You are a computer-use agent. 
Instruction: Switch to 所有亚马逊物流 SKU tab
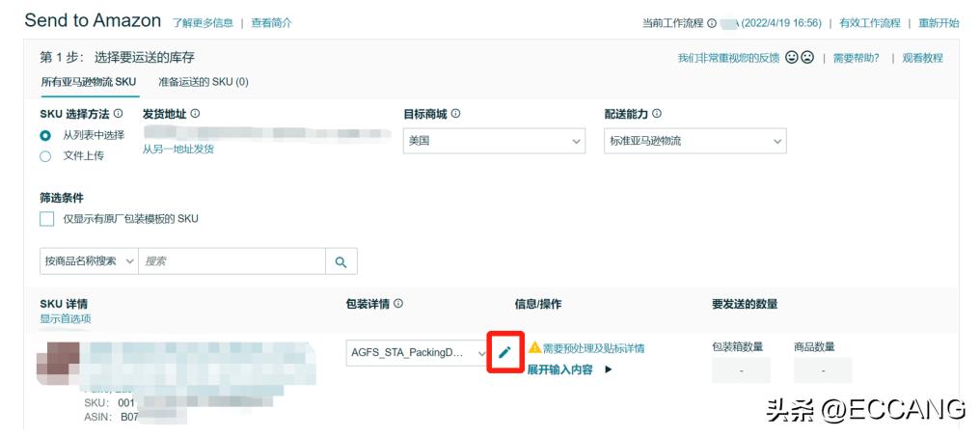click(89, 82)
